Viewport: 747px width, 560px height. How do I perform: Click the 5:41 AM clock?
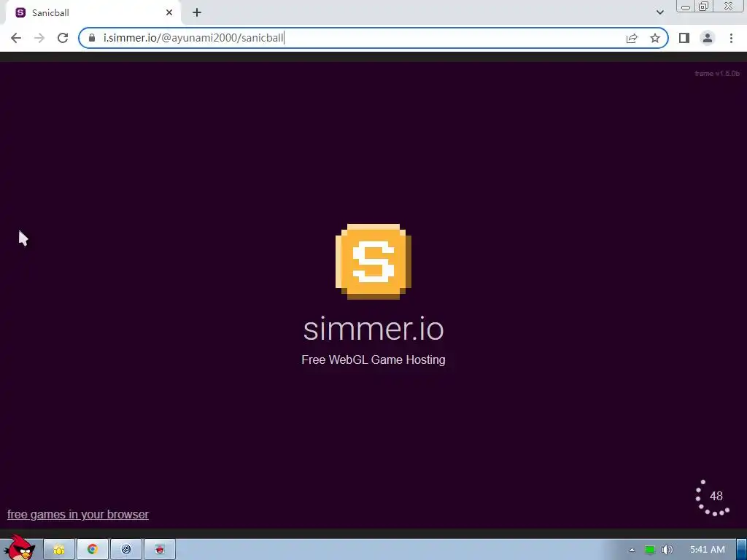[x=708, y=550]
